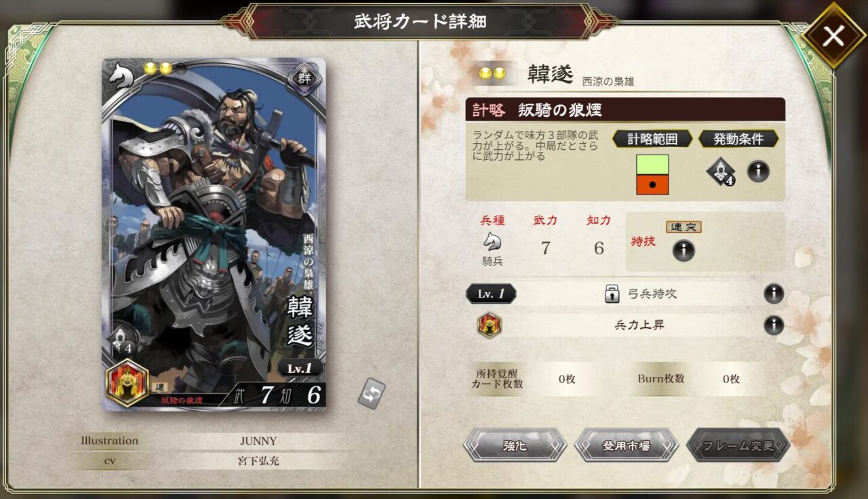Flip the card with the rotate icon
Screen dimensions: 868x499
[x=372, y=393]
